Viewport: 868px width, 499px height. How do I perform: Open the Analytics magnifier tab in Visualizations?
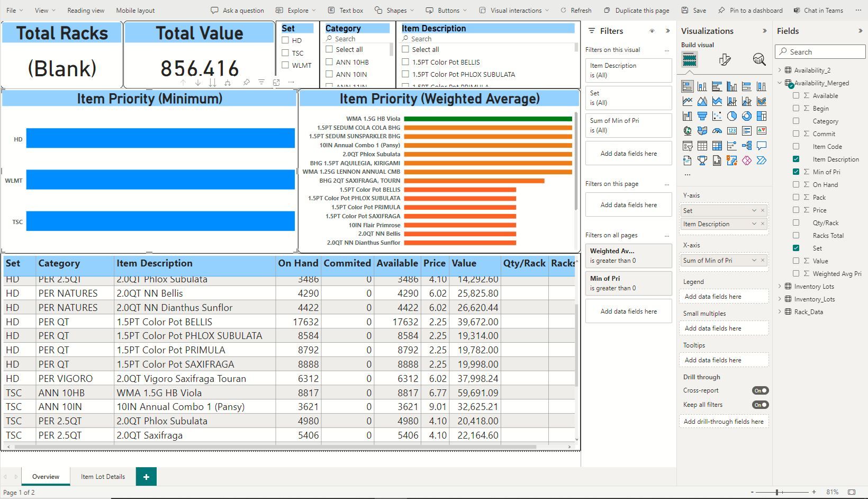pyautogui.click(x=759, y=59)
